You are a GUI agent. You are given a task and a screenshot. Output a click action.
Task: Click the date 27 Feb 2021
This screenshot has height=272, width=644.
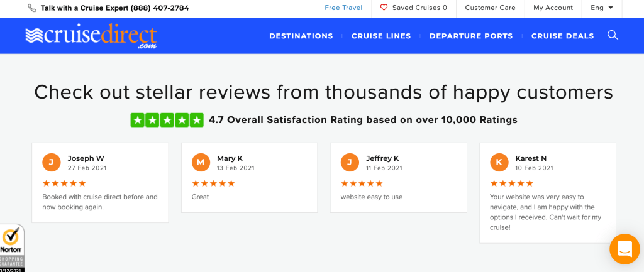pyautogui.click(x=86, y=168)
